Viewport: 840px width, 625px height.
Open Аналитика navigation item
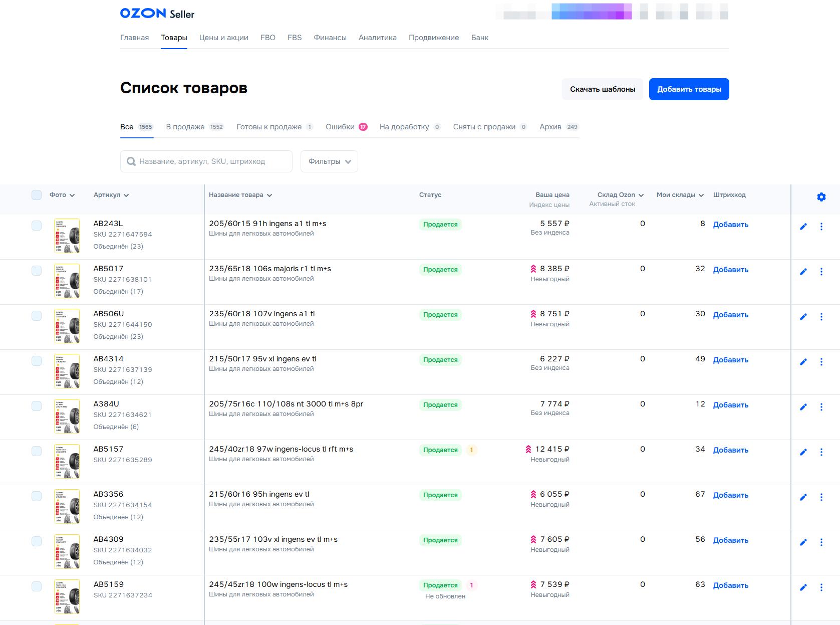(378, 38)
